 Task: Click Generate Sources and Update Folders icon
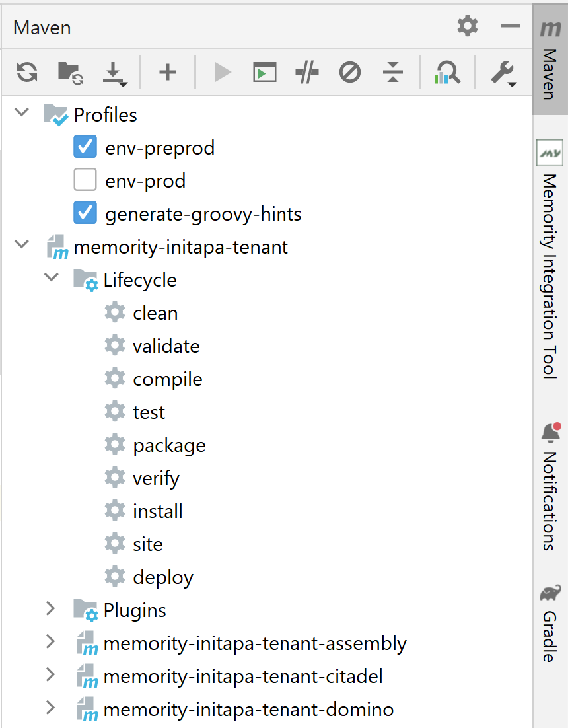click(x=69, y=71)
